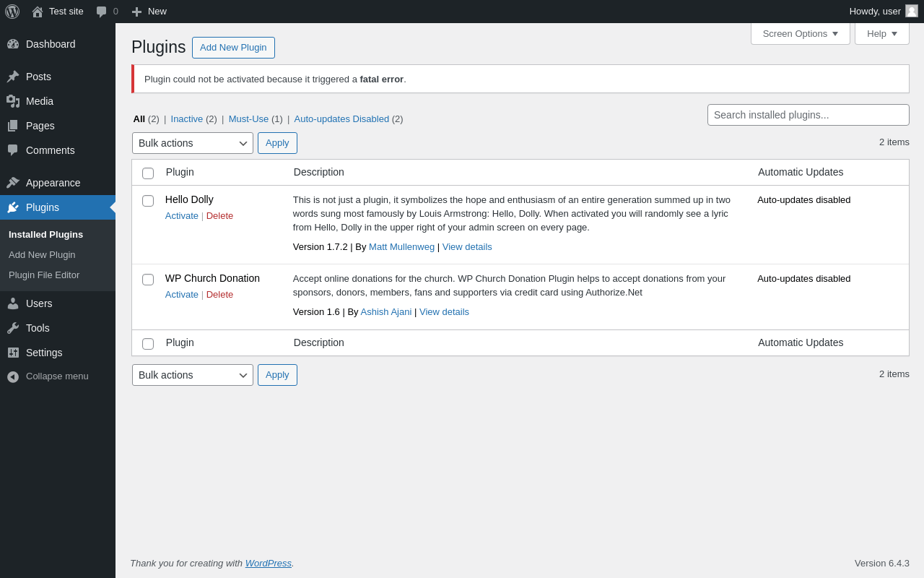Open user avatar in admin bar
Image resolution: width=924 pixels, height=578 pixels.
(912, 11)
